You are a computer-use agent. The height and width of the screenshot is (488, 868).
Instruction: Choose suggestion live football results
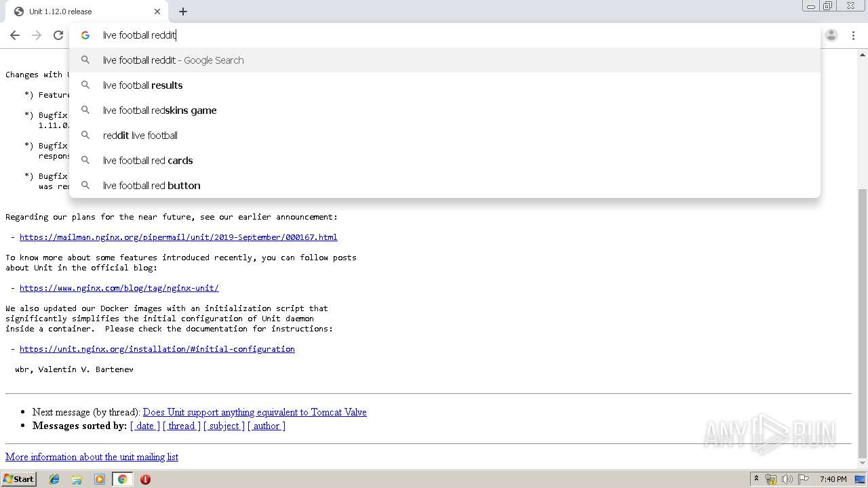(x=445, y=85)
